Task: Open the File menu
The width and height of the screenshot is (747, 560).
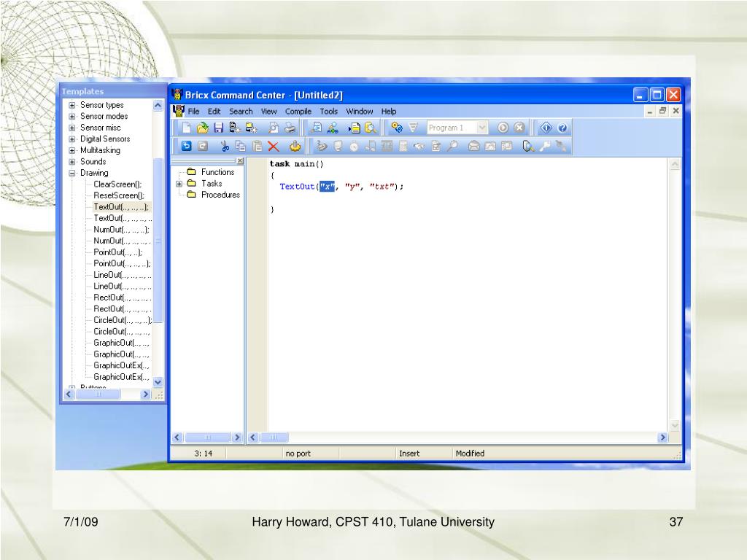Action: tap(193, 112)
